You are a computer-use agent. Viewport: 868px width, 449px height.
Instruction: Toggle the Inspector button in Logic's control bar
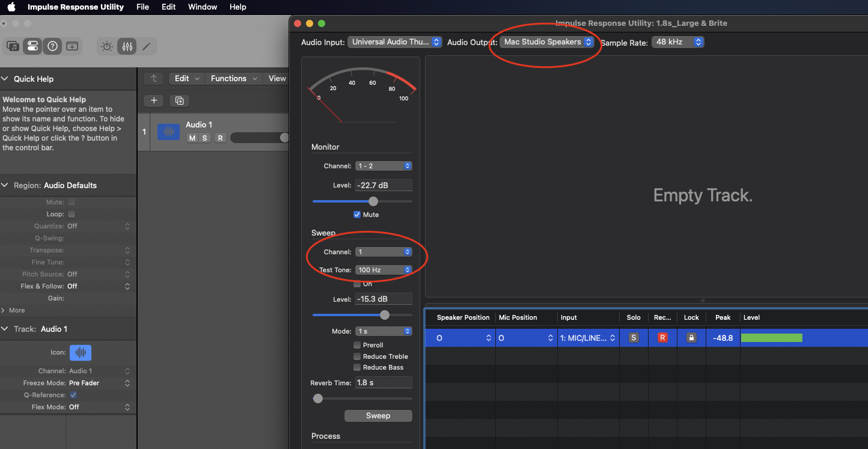click(32, 46)
